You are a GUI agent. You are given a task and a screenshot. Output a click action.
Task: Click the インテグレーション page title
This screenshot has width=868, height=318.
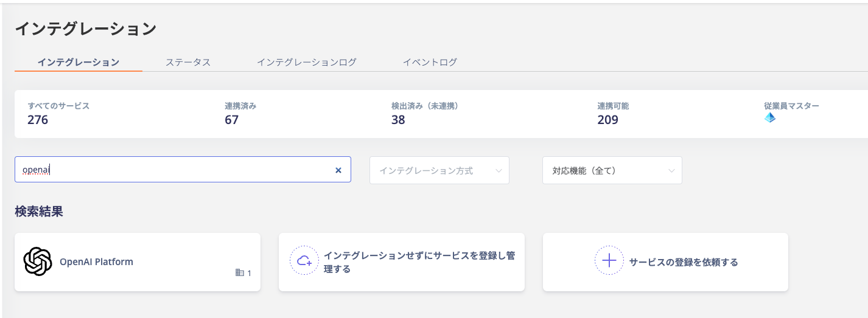coord(85,29)
